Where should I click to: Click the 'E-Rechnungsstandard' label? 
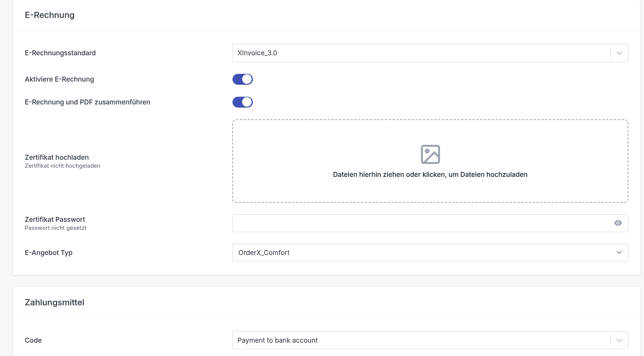click(60, 53)
